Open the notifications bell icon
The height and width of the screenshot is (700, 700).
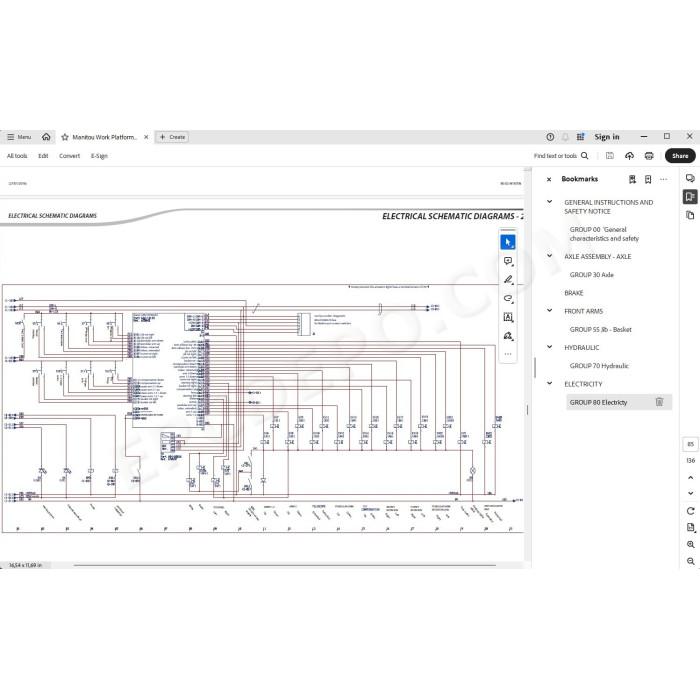565,137
